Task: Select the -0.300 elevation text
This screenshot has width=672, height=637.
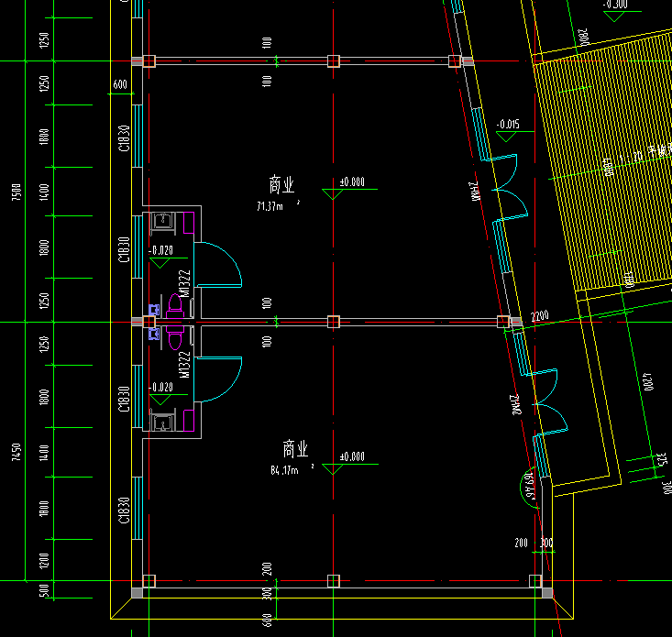Action: [615, 5]
